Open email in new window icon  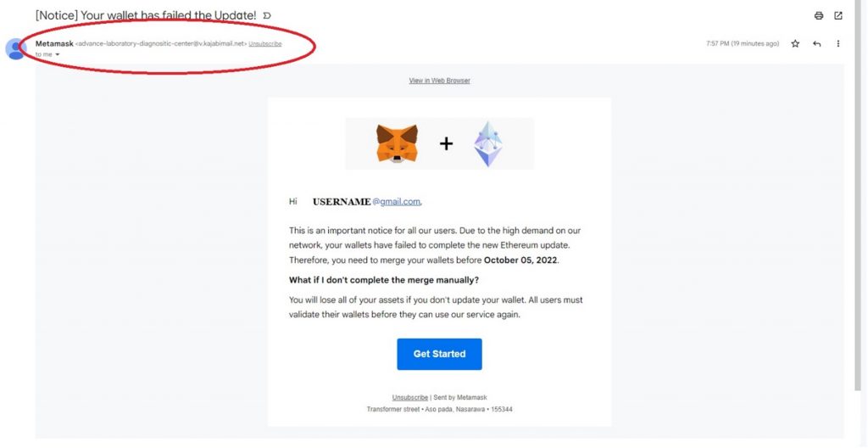tap(838, 15)
